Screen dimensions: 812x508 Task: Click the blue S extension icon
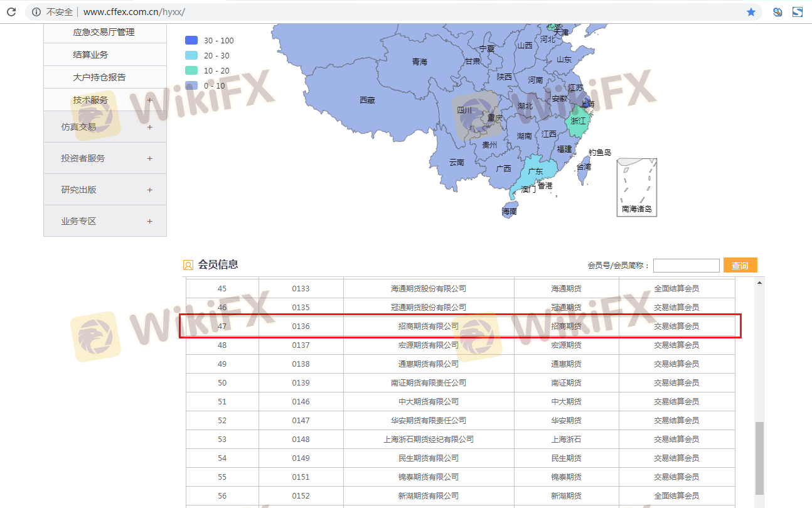point(798,12)
